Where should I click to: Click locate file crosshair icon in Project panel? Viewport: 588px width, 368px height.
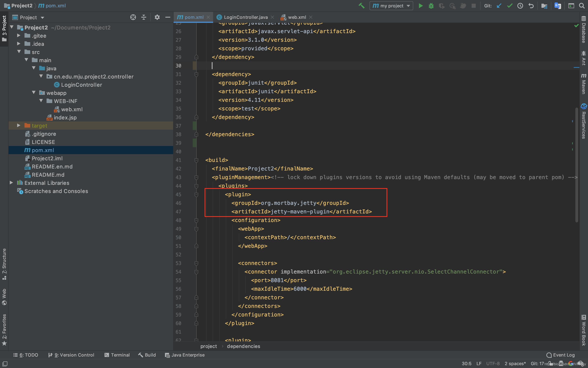133,17
